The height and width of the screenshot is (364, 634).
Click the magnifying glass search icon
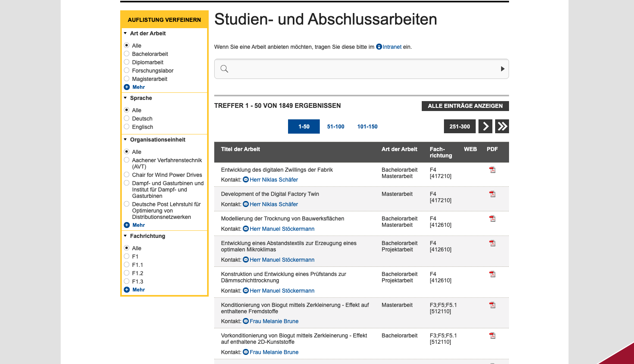(224, 69)
